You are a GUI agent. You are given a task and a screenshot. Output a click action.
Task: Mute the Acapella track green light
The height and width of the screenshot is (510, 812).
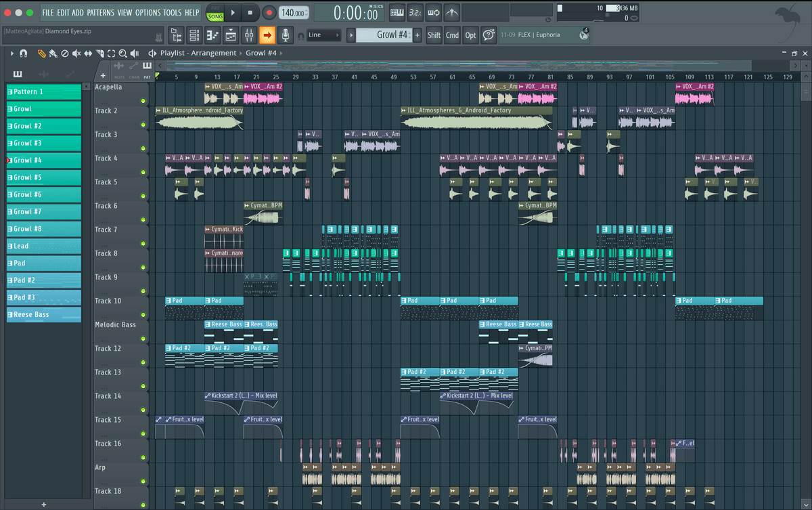pos(143,101)
